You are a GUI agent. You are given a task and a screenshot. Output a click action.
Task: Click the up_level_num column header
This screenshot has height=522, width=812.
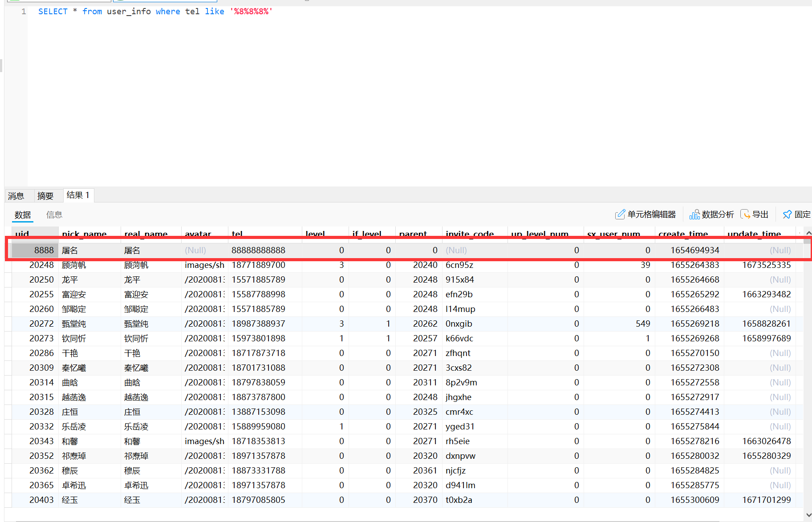545,234
